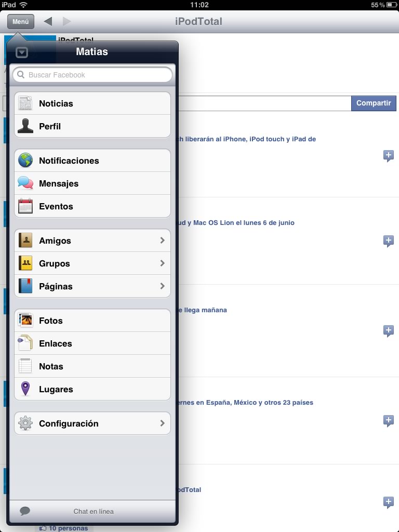Expand the Amigos chevron
The image size is (399, 532).
(x=162, y=240)
